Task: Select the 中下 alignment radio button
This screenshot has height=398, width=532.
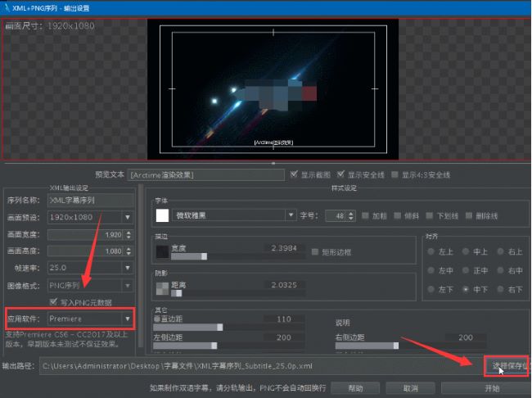Action: 467,289
